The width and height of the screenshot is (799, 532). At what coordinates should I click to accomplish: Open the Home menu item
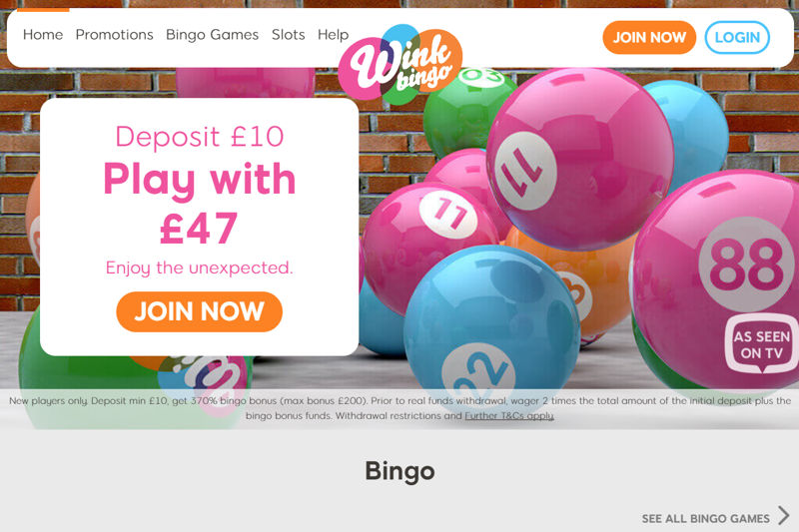pyautogui.click(x=43, y=35)
